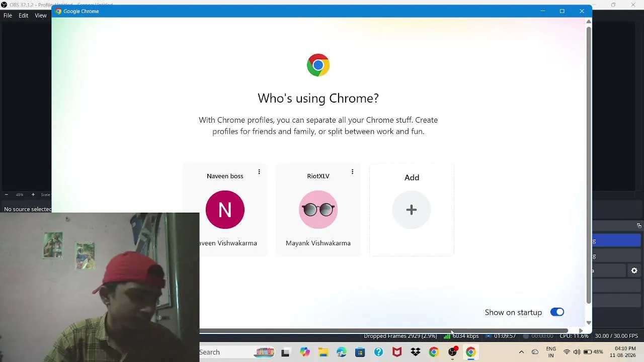Click the OBS zoom out minus button

[6, 195]
